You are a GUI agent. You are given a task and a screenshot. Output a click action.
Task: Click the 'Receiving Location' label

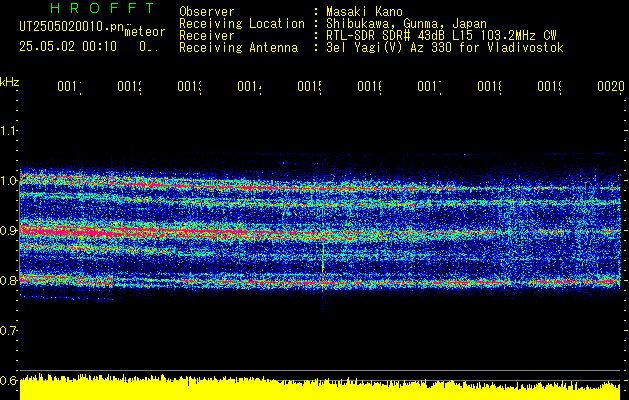coord(242,24)
